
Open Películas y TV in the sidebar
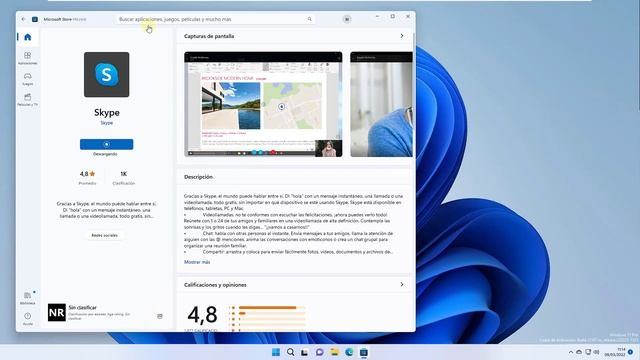pyautogui.click(x=28, y=100)
